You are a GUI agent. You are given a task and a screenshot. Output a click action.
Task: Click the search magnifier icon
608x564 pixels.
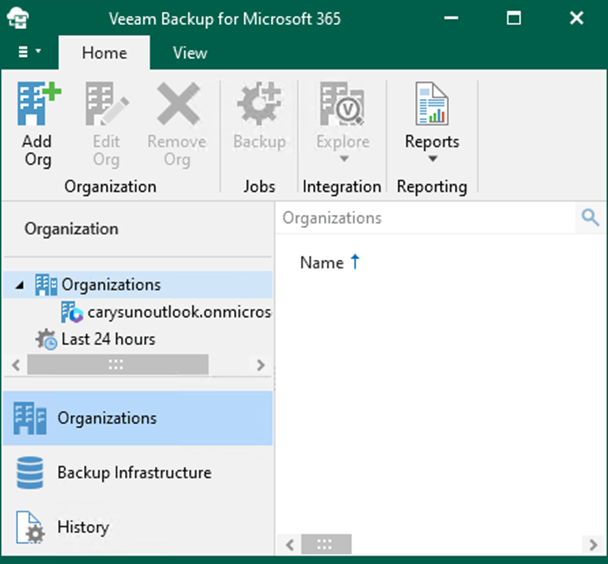[x=590, y=218]
